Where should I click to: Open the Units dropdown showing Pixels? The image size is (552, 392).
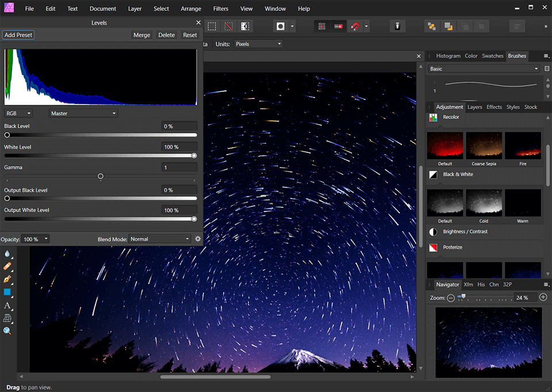pos(256,43)
